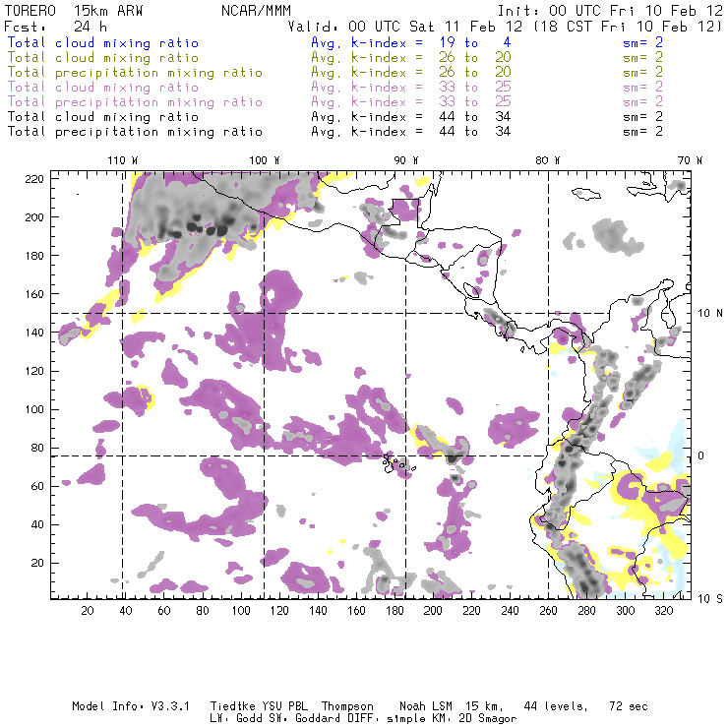
Task: Select the '160' label on the left axis
Action: [x=34, y=294]
